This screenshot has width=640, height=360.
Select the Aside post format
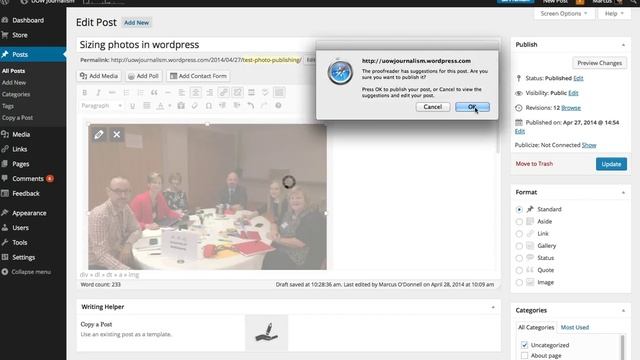click(519, 222)
